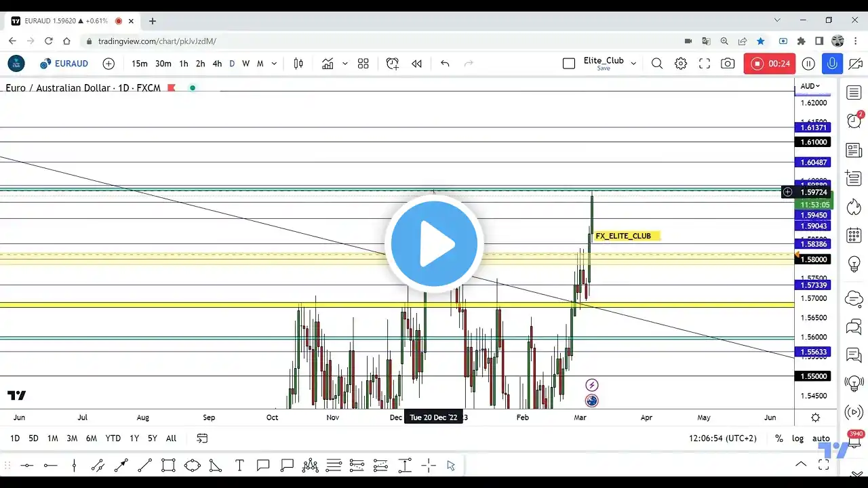Open time axis settings gear icon
868x488 pixels.
pos(816,418)
